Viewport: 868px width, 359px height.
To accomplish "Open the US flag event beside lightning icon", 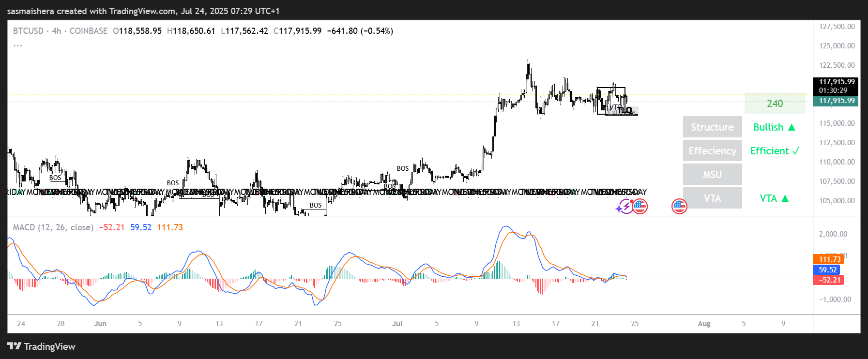I will pos(640,207).
